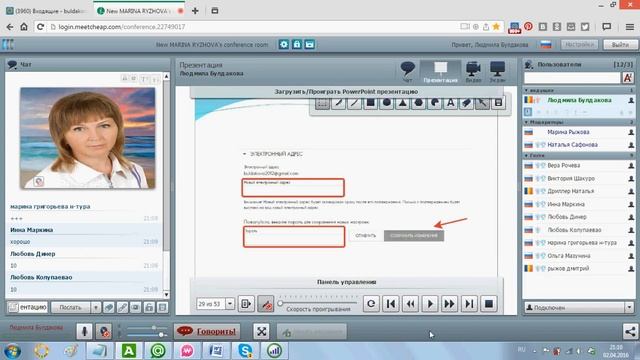Click the eraser icon in chat toolbar
The width and height of the screenshot is (640, 360).
point(109,307)
